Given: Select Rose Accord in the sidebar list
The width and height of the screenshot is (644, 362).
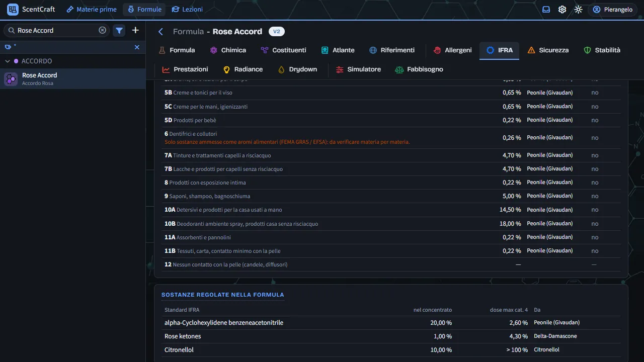Looking at the screenshot, I should pyautogui.click(x=72, y=79).
